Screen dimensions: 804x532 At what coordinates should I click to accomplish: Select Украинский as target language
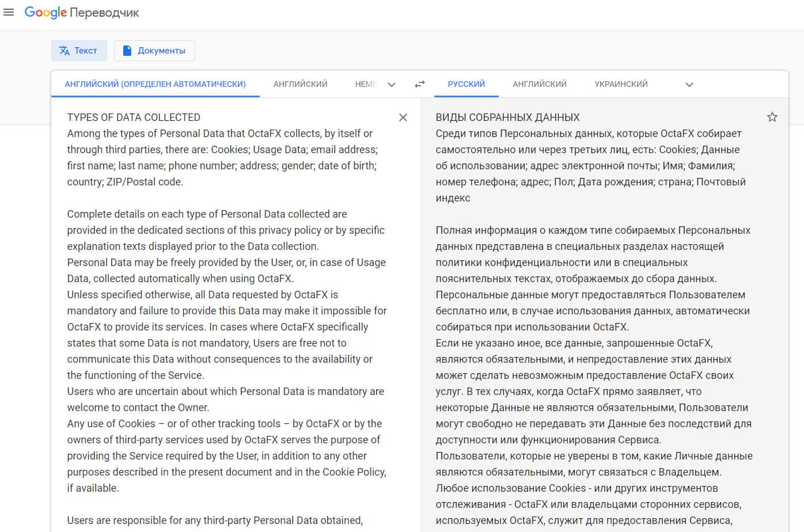(x=621, y=84)
